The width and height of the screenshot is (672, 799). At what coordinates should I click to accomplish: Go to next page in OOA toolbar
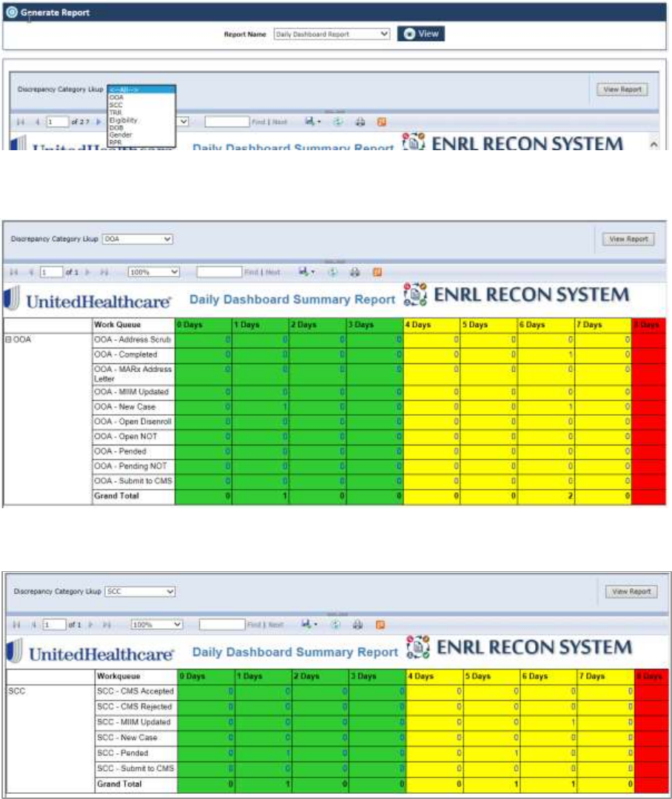(87, 272)
